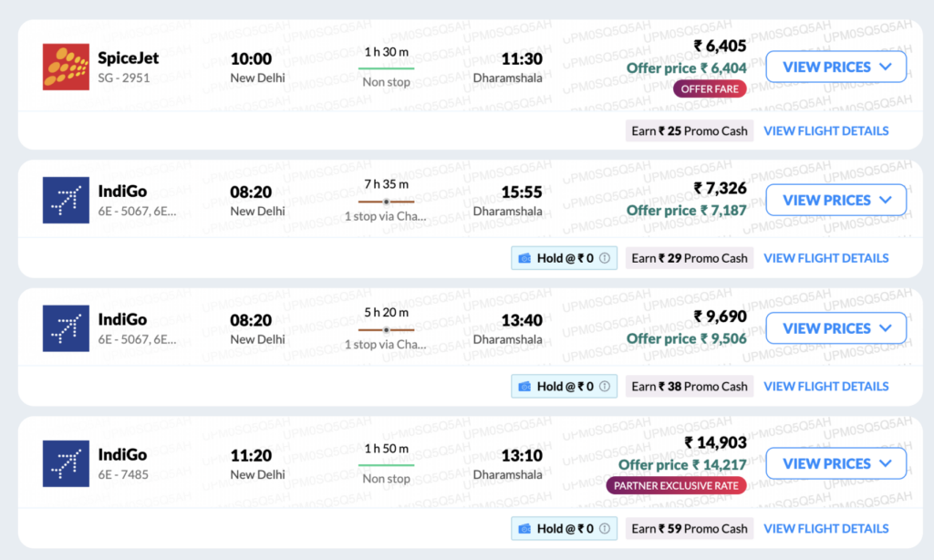Viewport: 934px width, 560px height.
Task: Click Earn ₹ 25 Promo Cash tag
Action: click(x=690, y=130)
